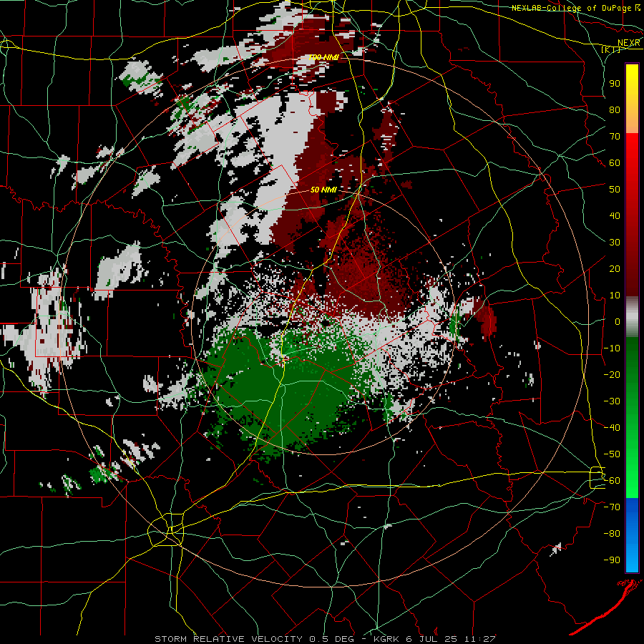Click the 10 scale label
This screenshot has width=644, height=644.
(615, 296)
